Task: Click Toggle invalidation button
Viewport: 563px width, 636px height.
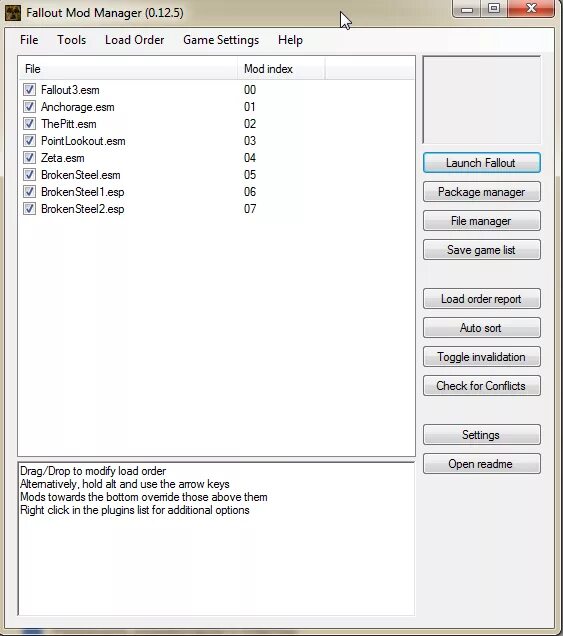Action: point(481,357)
